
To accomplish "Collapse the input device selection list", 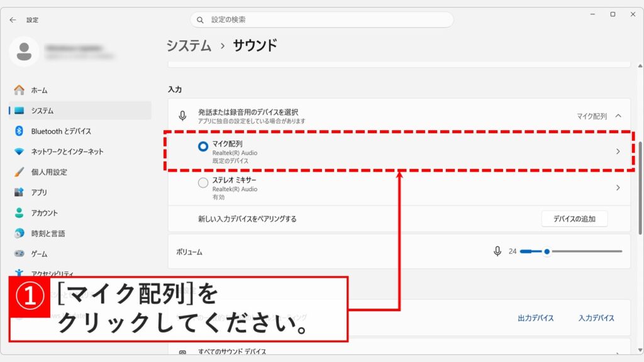I will pos(619,116).
